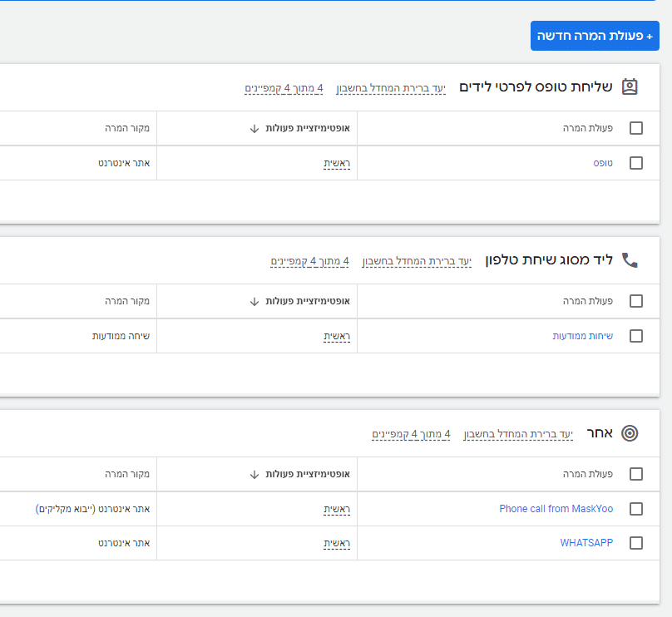Image resolution: width=672 pixels, height=617 pixels.
Task: Click the ליד מסוג שיחת טלפון section title
Action: [x=549, y=260]
